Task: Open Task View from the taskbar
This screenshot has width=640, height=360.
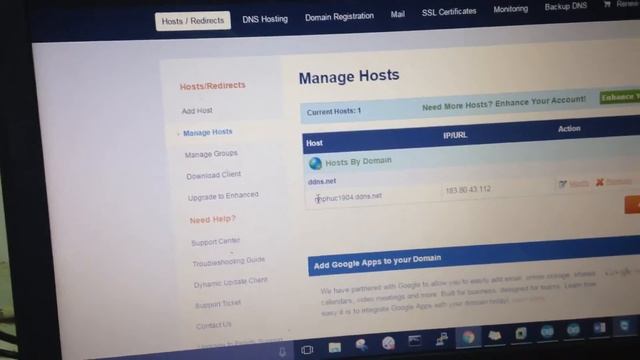Action: tap(307, 349)
